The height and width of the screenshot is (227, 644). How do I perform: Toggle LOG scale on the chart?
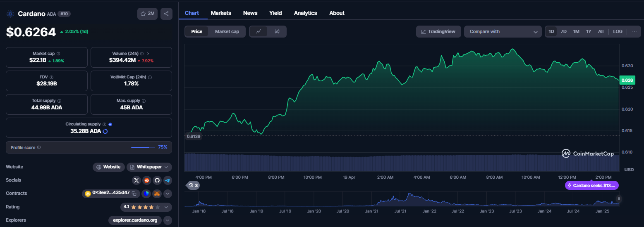coord(618,31)
